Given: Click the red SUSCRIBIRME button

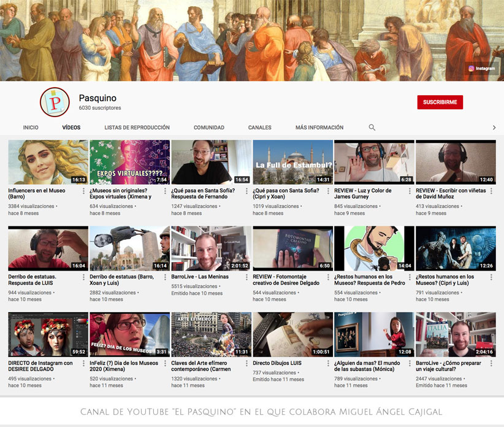Looking at the screenshot, I should (x=440, y=102).
